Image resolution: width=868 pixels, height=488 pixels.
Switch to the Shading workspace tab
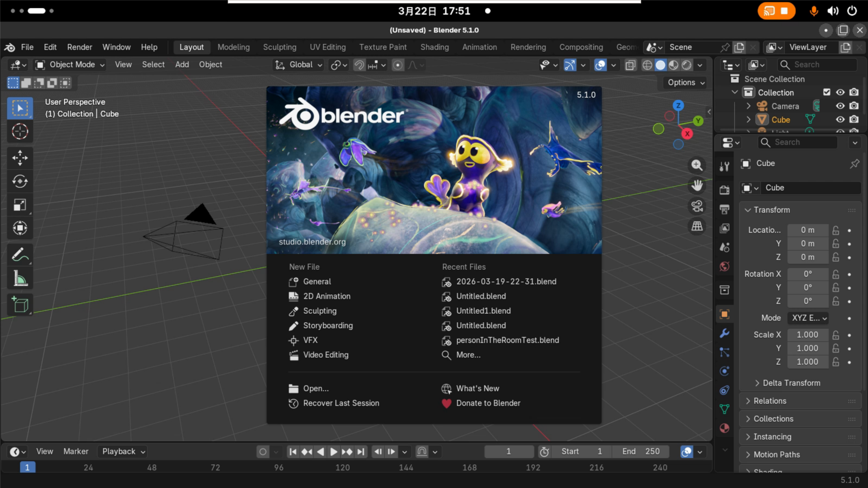435,47
